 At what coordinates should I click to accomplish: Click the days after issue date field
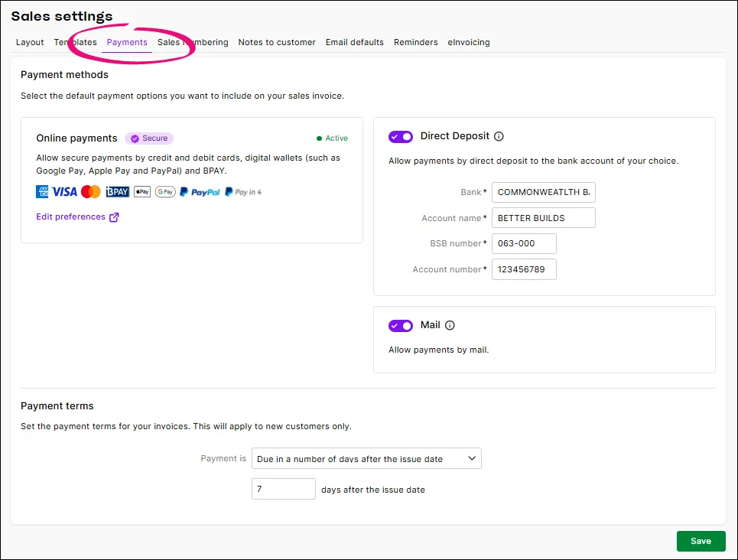[283, 488]
